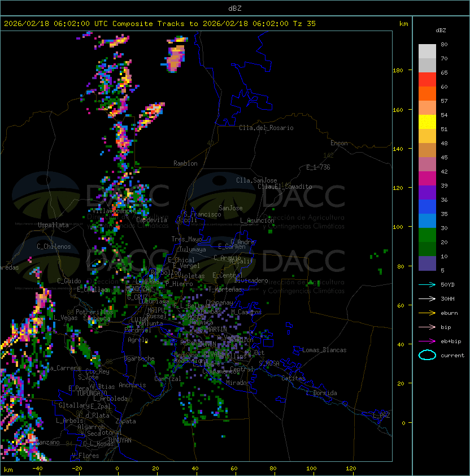Click the 'C_Chilenos' map label

54,246
